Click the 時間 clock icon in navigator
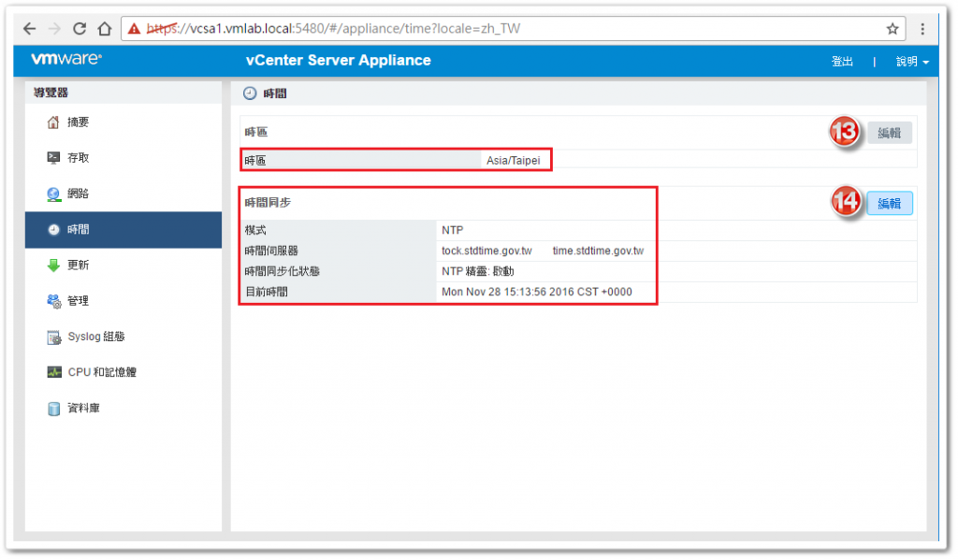The image size is (958, 560). [x=53, y=230]
